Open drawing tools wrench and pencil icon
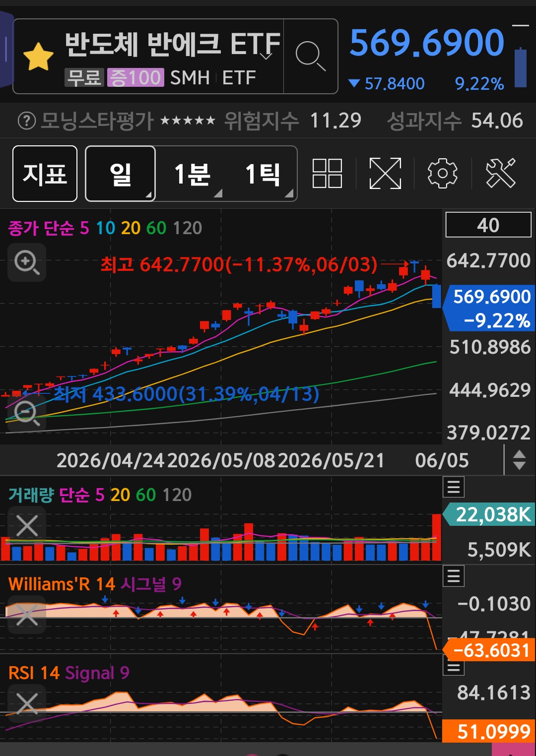Image resolution: width=536 pixels, height=756 pixels. coord(500,174)
